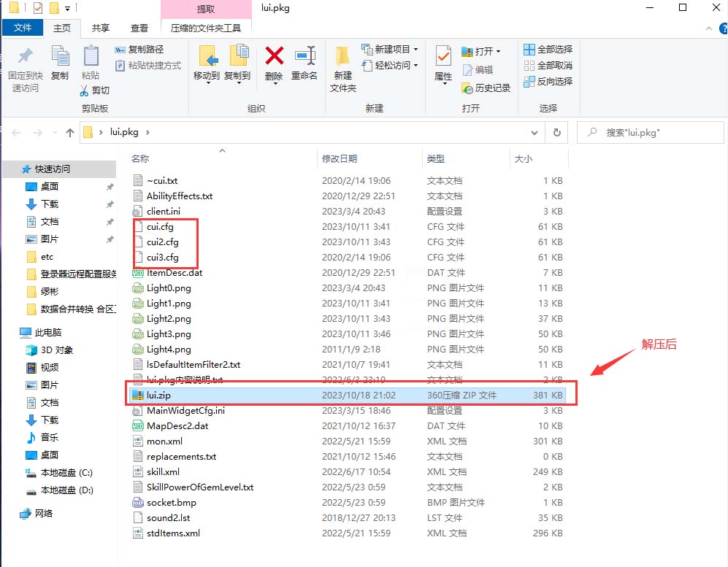Select This PC (此电脑) in sidebar
The height and width of the screenshot is (567, 728).
(42, 332)
